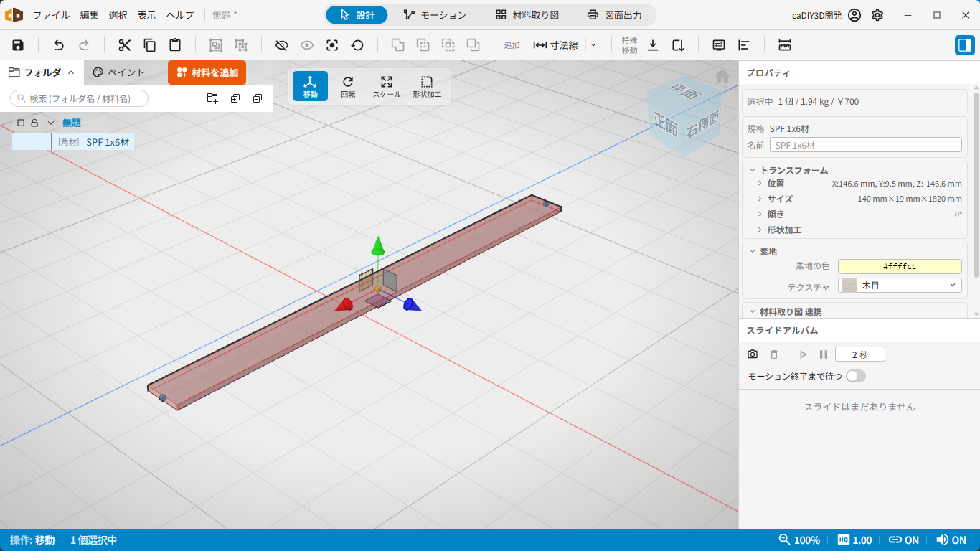Open the caDIY3D開発 account icon

click(854, 15)
